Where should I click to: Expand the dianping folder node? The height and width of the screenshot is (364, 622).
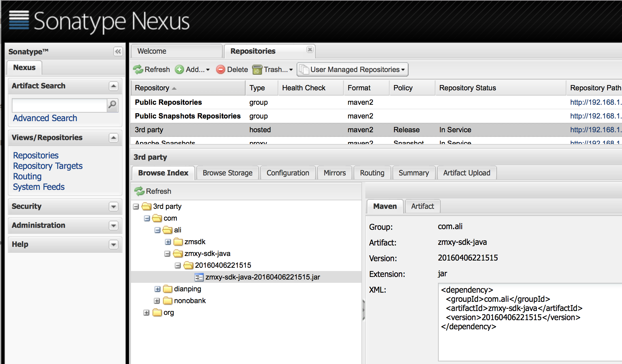157,289
